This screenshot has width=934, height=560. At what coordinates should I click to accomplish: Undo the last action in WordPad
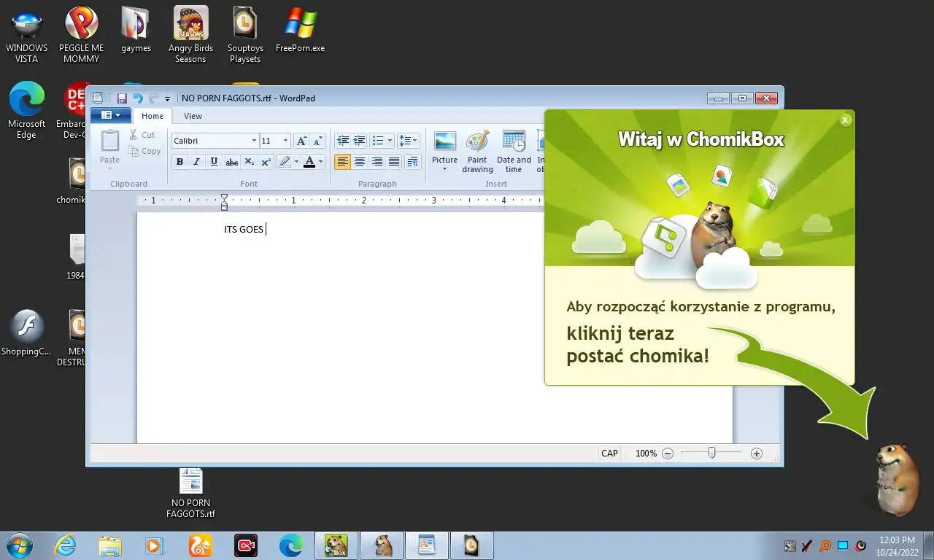(x=138, y=98)
